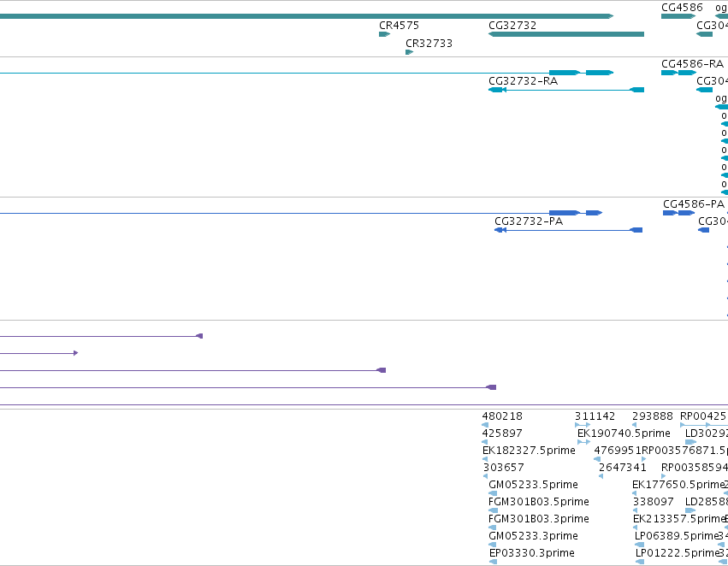Click the right exon of CG32732-RA
This screenshot has height=566, width=728.
637,90
